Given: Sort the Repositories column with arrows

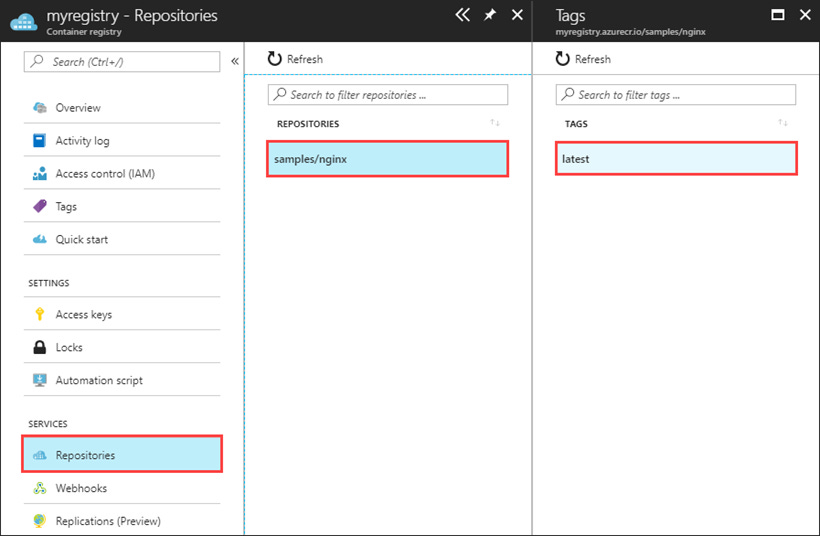Looking at the screenshot, I should [495, 123].
